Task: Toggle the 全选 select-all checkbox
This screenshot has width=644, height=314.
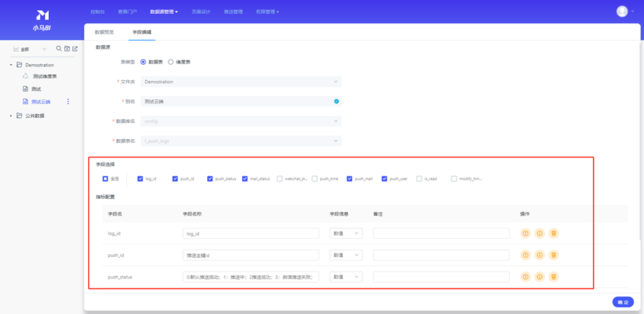Action: click(x=106, y=178)
